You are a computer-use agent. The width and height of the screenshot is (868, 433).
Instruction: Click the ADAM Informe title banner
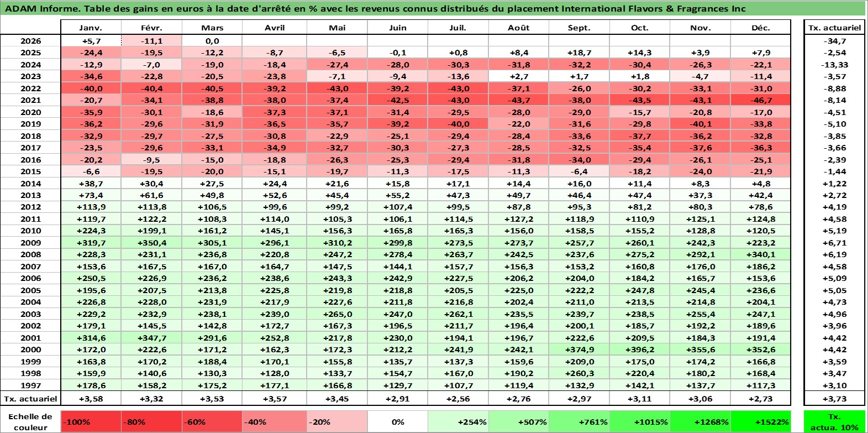(433, 8)
